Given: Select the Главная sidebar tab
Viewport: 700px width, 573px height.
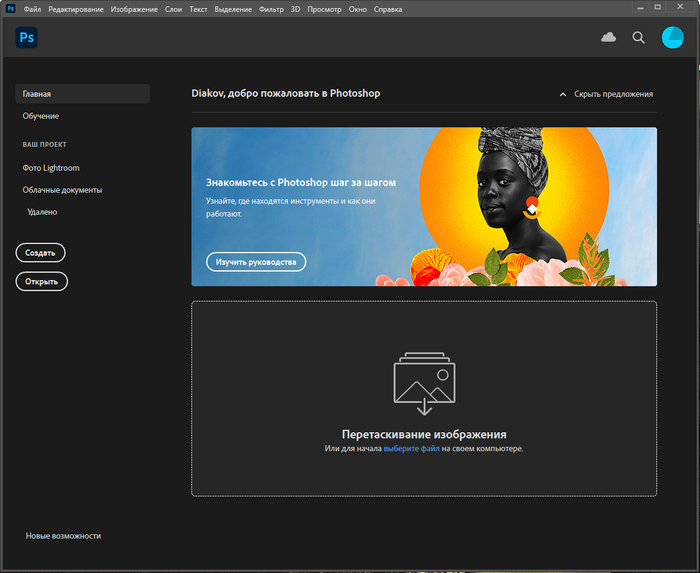Looking at the screenshot, I should (x=83, y=94).
